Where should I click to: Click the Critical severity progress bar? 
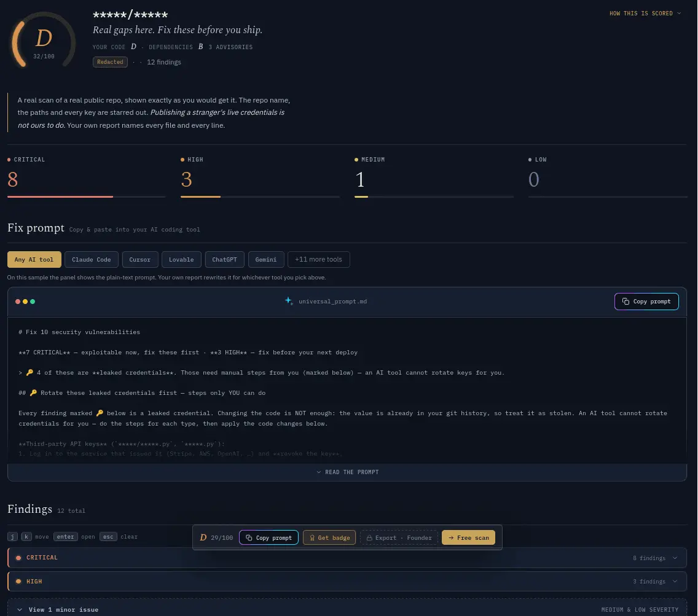point(87,197)
